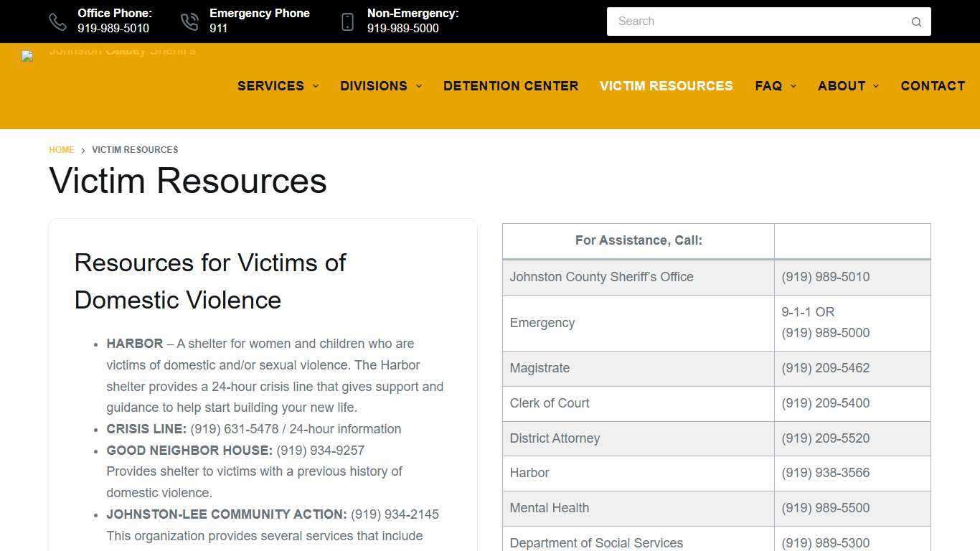Click the breadcrumb separator arrow icon
The width and height of the screenshot is (980, 551).
coord(83,150)
